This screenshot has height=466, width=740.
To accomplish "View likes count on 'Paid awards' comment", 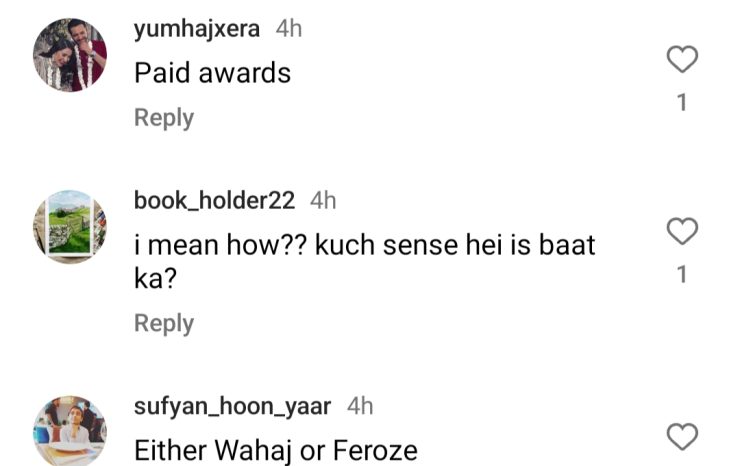I will pyautogui.click(x=682, y=102).
